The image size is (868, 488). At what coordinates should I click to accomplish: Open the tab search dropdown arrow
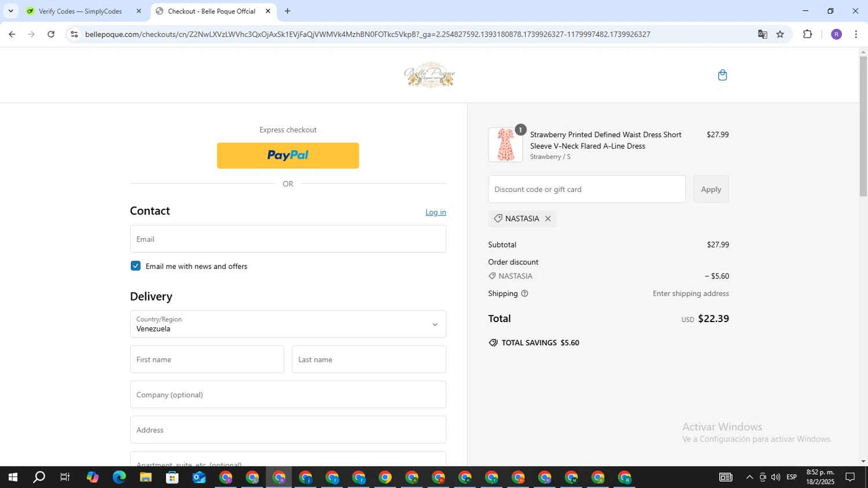click(10, 11)
